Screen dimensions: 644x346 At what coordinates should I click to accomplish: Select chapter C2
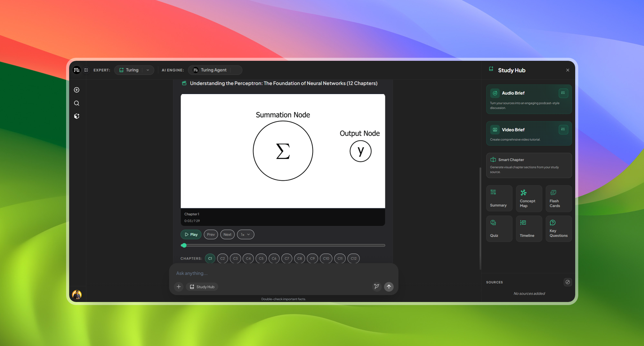click(x=222, y=258)
